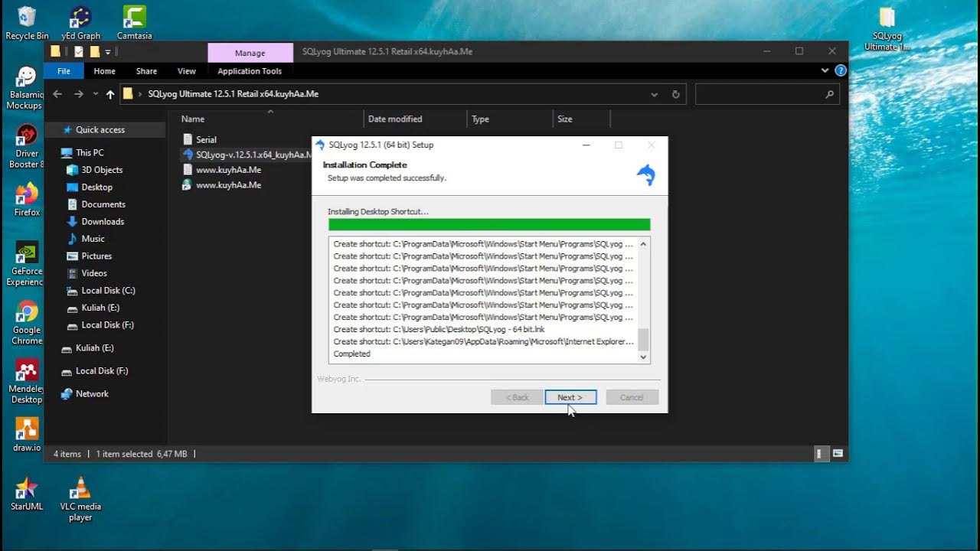The image size is (980, 551).
Task: Click Next in the SQLyog setup
Action: (x=570, y=397)
